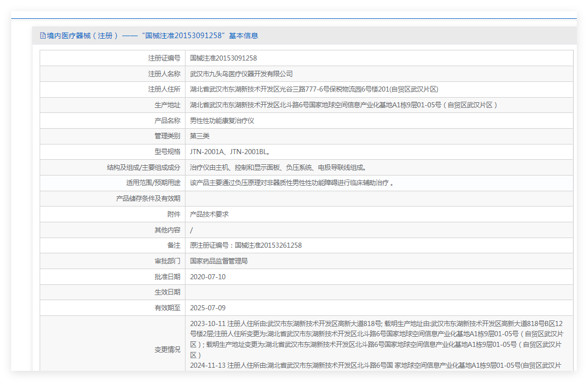
Task: Select the 批准日期 label
Action: point(167,277)
